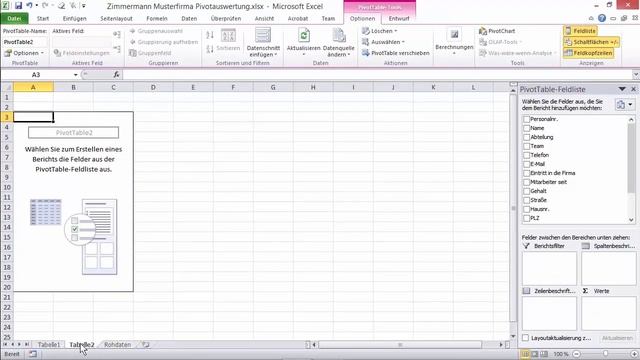
Task: Undo last action via toolbar arrow
Action: 29,6
